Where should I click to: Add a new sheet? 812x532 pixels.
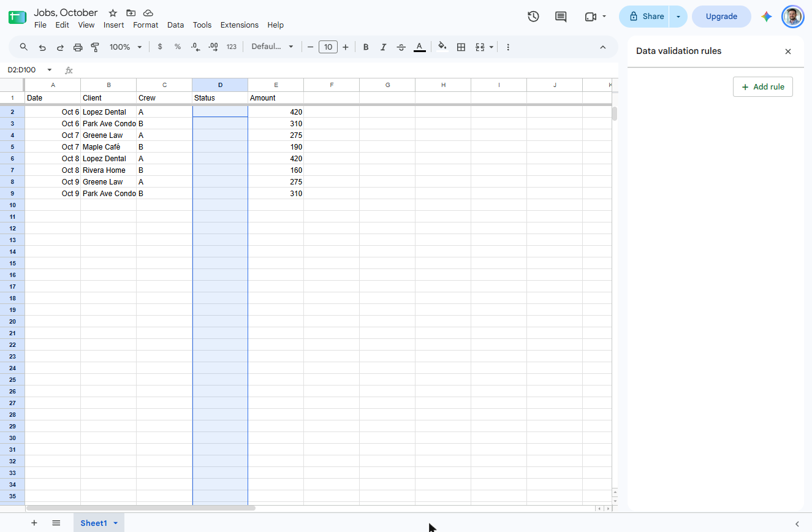pos(34,523)
